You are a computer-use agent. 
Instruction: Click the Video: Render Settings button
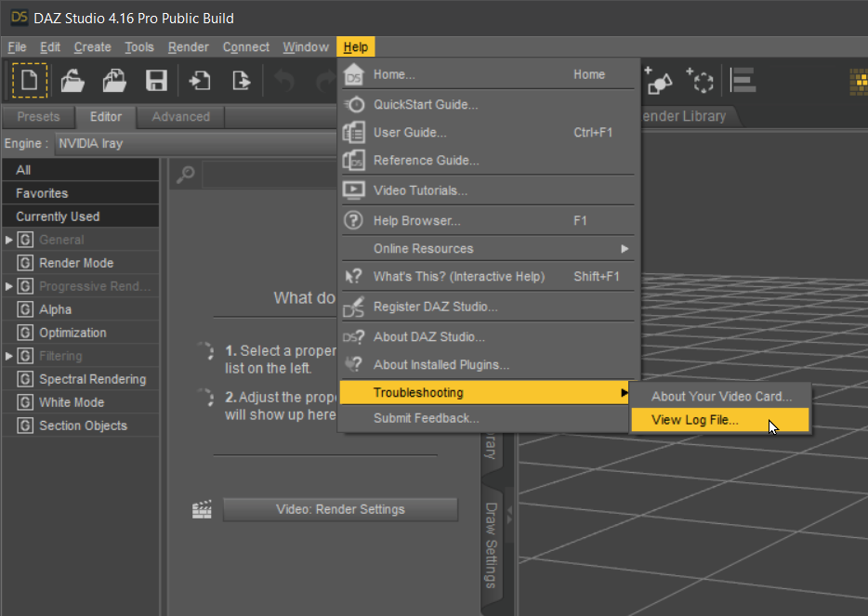[x=340, y=509]
